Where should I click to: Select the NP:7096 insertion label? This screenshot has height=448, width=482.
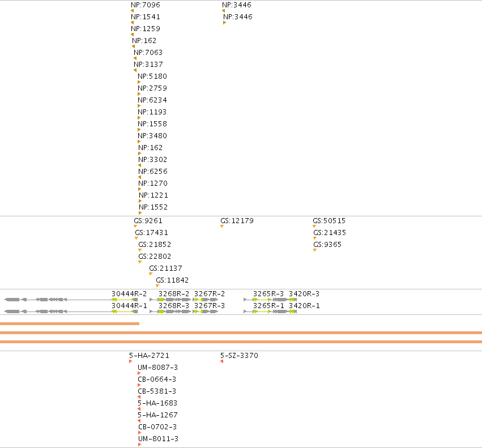coord(146,5)
